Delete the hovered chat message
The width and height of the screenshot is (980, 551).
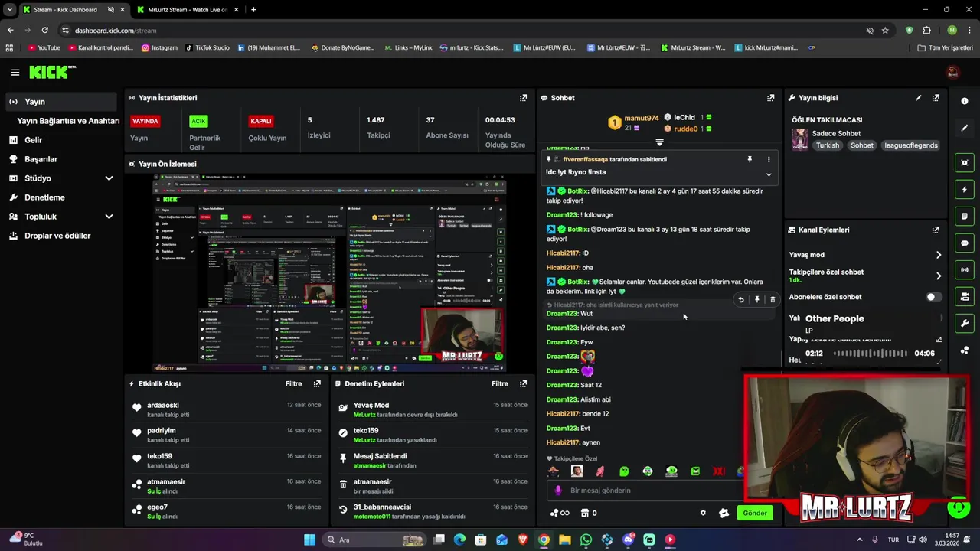(x=773, y=300)
